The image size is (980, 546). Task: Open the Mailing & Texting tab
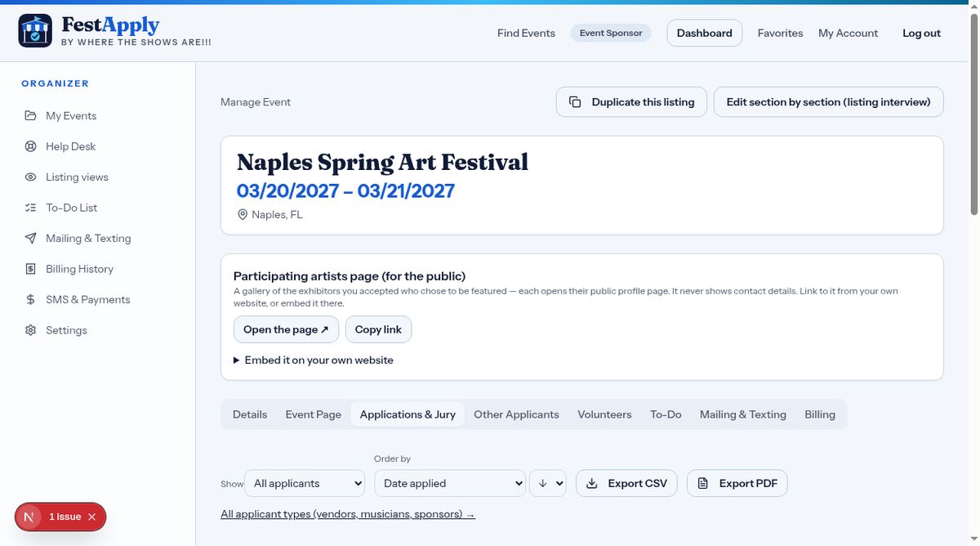(x=743, y=414)
